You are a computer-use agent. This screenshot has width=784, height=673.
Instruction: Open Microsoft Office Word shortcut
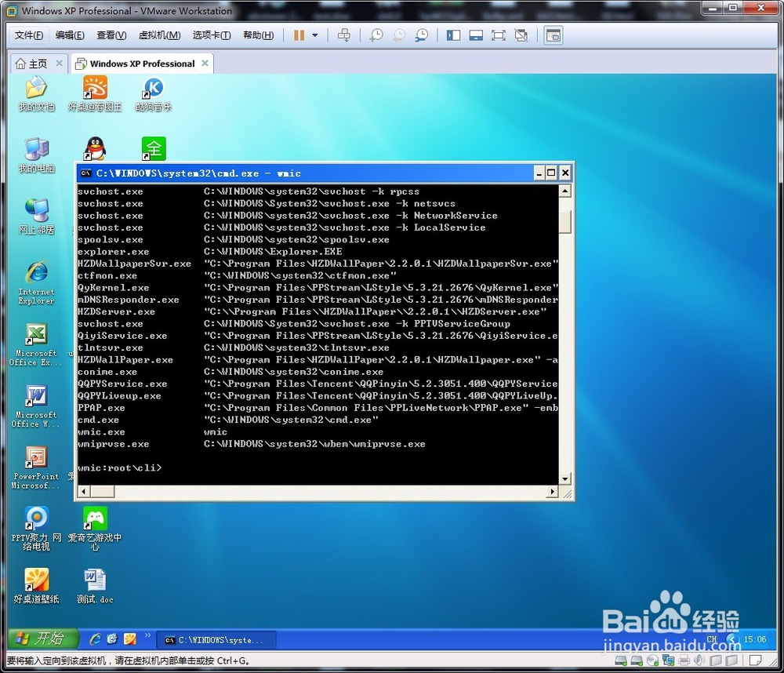pyautogui.click(x=36, y=406)
